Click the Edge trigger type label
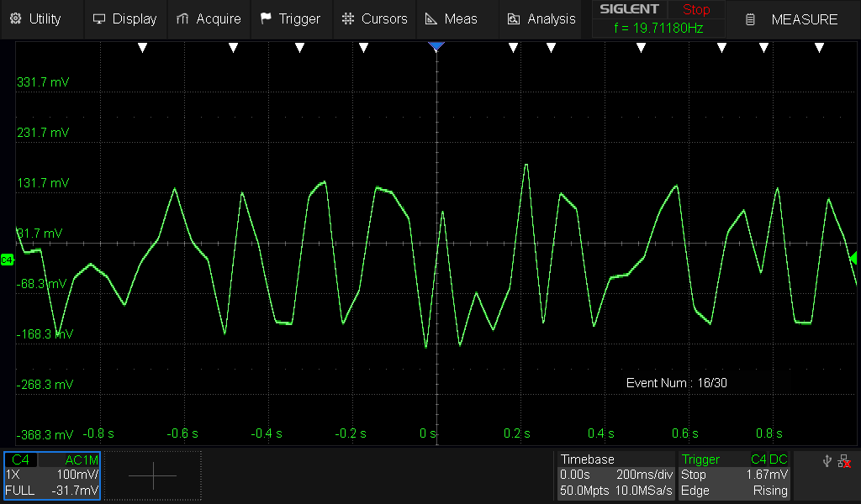Screen dimensions: 861x504 tap(695, 491)
